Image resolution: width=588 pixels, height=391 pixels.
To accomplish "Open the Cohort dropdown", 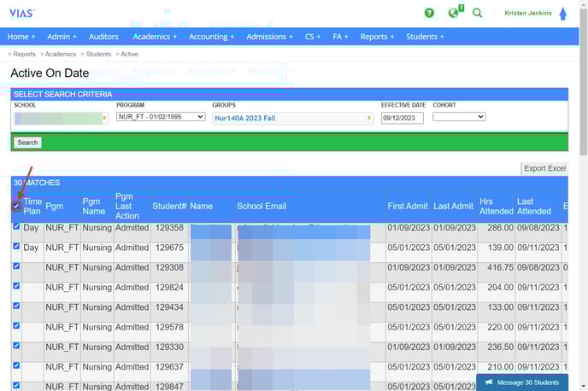I will tap(459, 117).
